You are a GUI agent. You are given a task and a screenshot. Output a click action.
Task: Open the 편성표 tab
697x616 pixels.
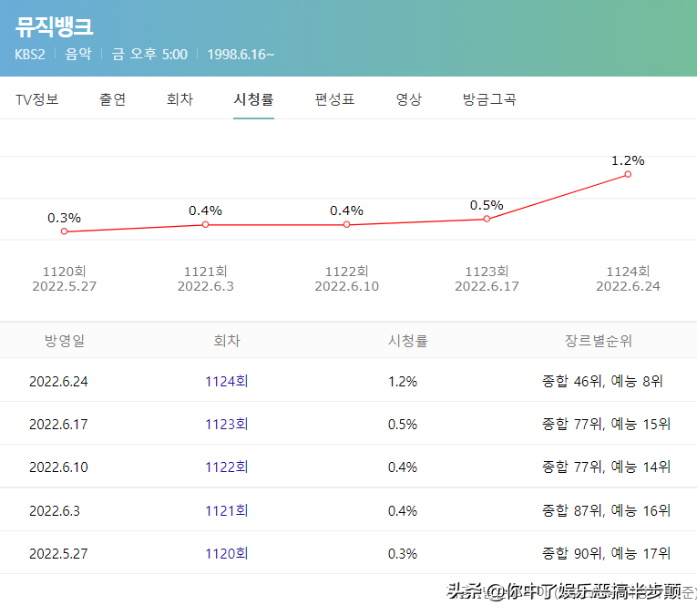click(x=334, y=99)
